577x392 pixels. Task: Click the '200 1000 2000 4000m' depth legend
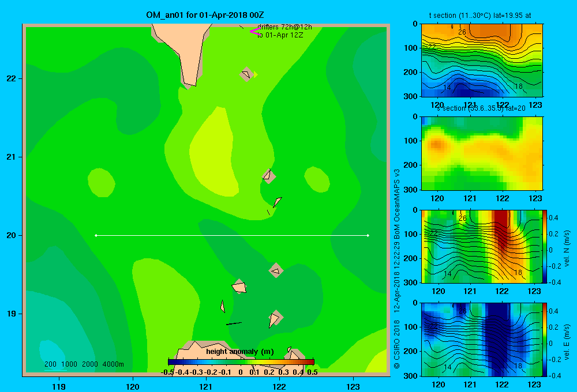tap(84, 364)
